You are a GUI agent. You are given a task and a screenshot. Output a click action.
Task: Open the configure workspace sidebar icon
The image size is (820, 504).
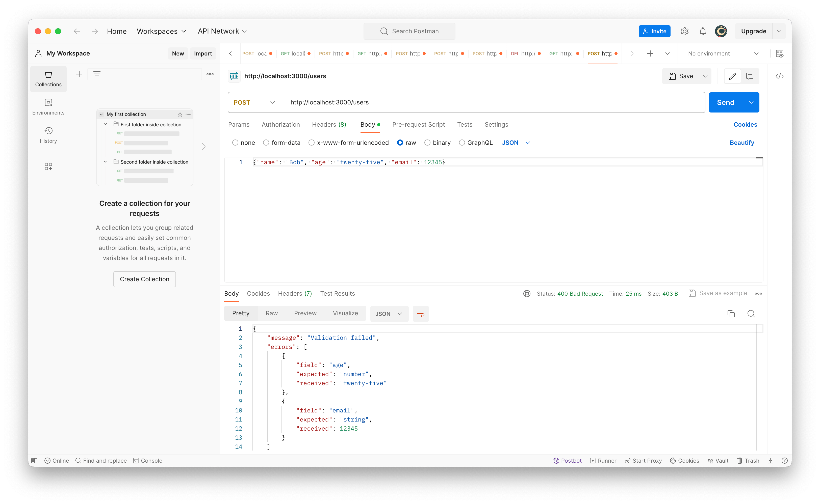[48, 166]
